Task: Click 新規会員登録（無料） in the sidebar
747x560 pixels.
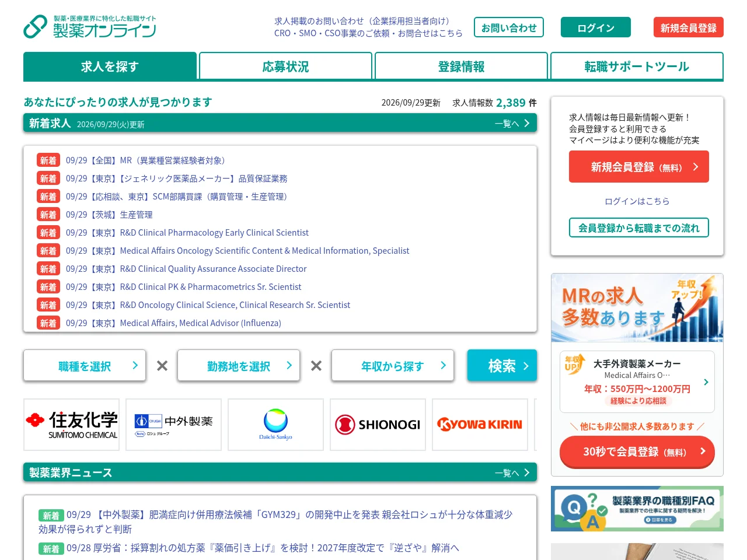Action: pos(639,167)
